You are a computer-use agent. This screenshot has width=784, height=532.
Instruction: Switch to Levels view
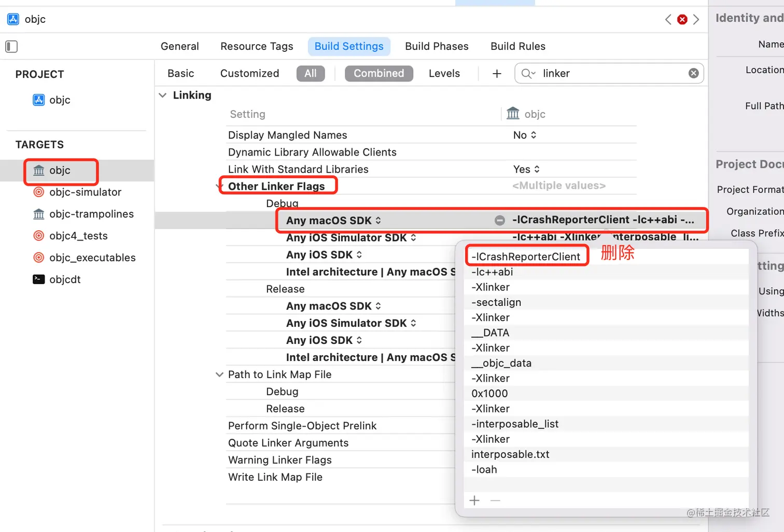444,74
